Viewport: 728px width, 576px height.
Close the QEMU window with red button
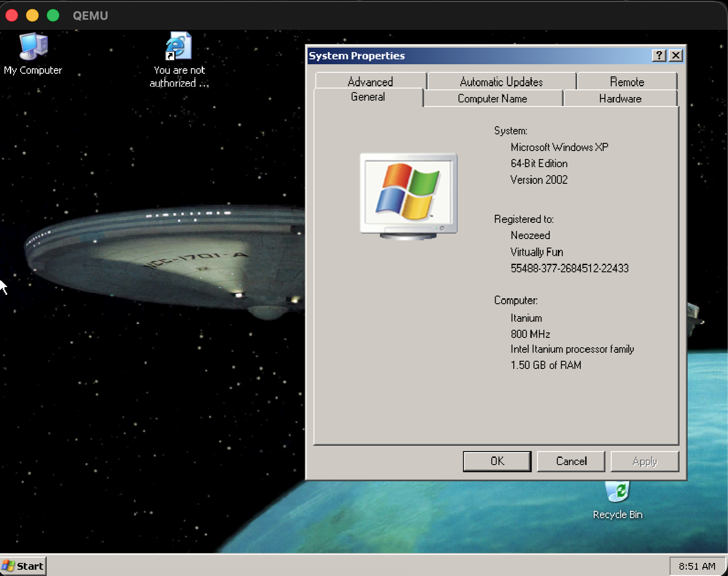coord(12,15)
